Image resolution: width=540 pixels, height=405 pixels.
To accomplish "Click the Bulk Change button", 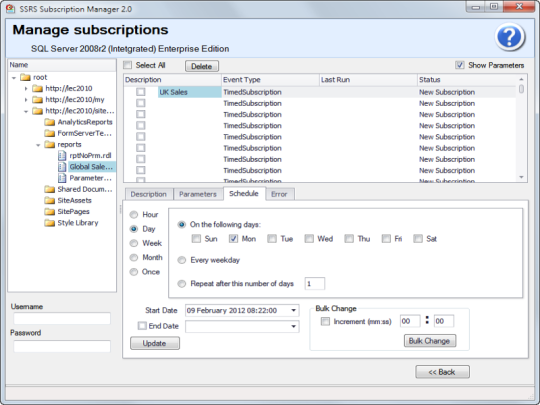I will [x=430, y=341].
